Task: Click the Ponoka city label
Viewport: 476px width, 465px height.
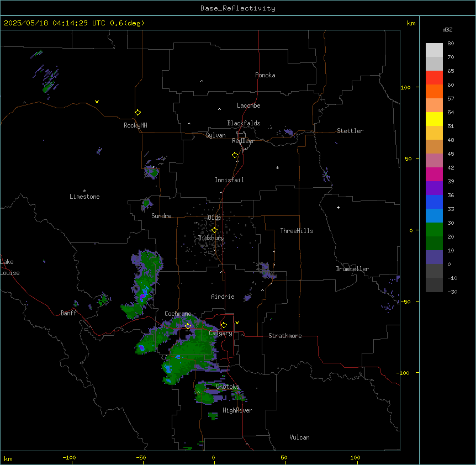Action: (265, 75)
